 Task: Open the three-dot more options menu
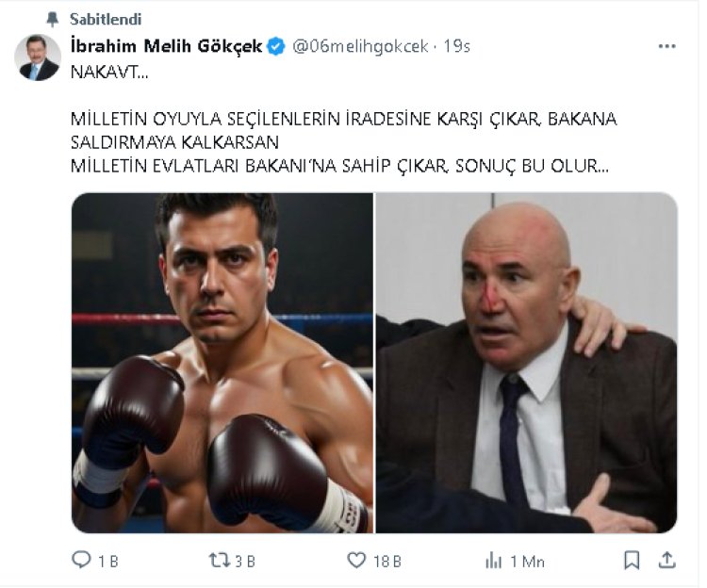pyautogui.click(x=666, y=45)
